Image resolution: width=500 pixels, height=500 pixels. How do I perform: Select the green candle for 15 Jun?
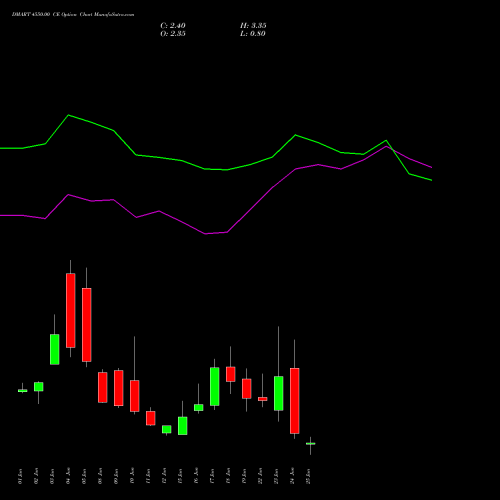pyautogui.click(x=183, y=426)
